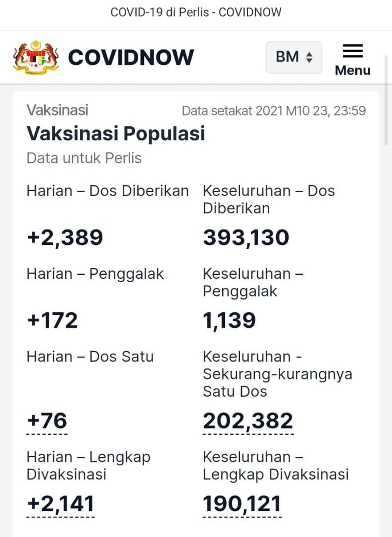The image size is (392, 537).
Task: Click the Vaksinasi Populasi heading
Action: [x=116, y=133]
